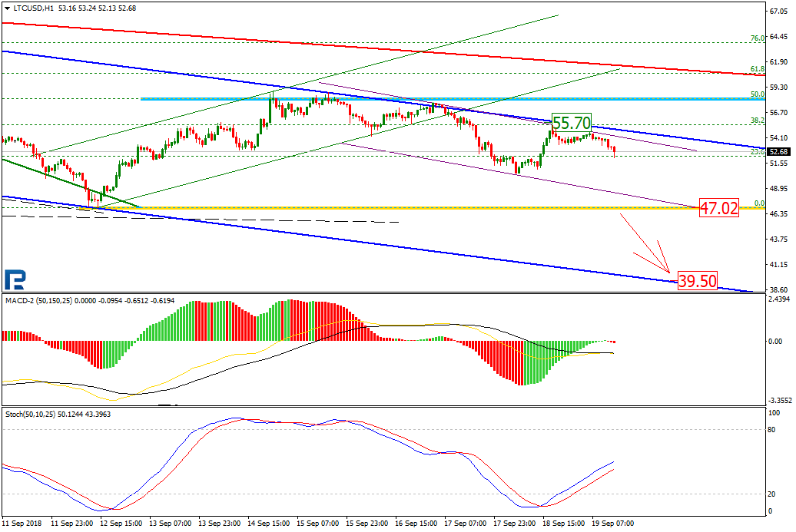Click the 11 Sep 2018 date on time axis
The image size is (796, 532).
(x=22, y=524)
